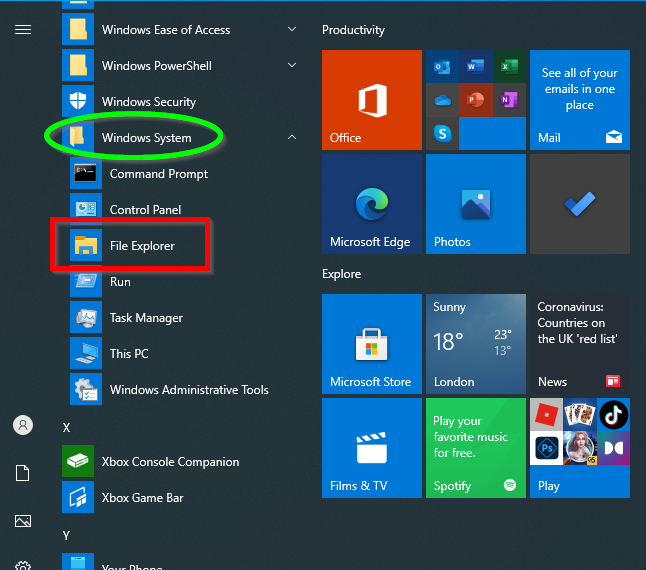The width and height of the screenshot is (646, 570).
Task: Select the This PC label
Action: point(129,353)
